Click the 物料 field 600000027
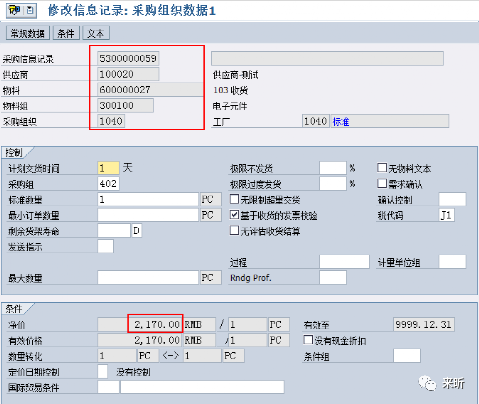Screen dimensions: 479x404 click(150, 90)
